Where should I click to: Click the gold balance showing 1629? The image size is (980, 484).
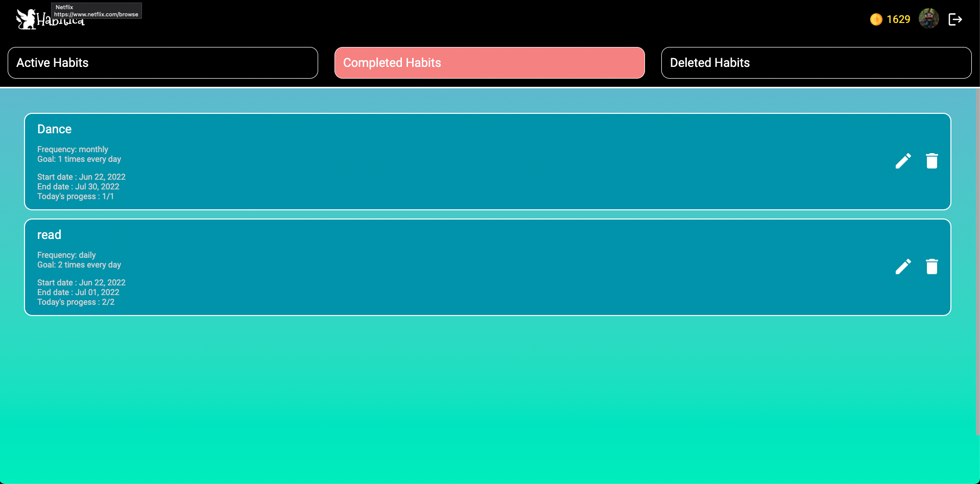pos(898,19)
